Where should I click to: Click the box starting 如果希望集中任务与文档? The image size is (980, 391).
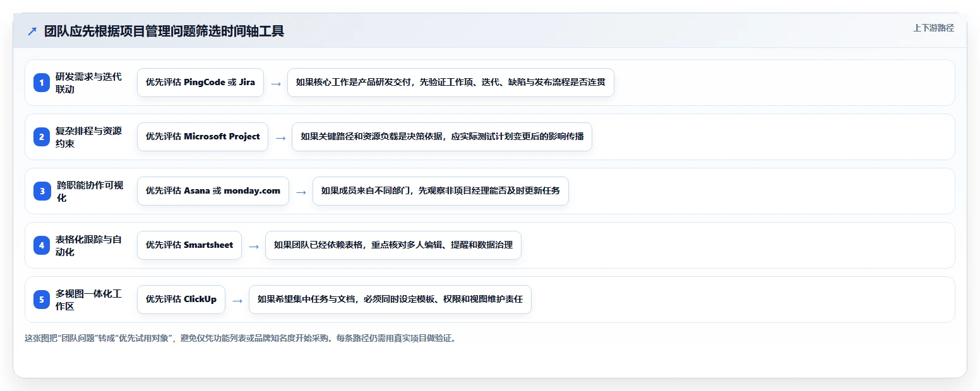pos(390,300)
